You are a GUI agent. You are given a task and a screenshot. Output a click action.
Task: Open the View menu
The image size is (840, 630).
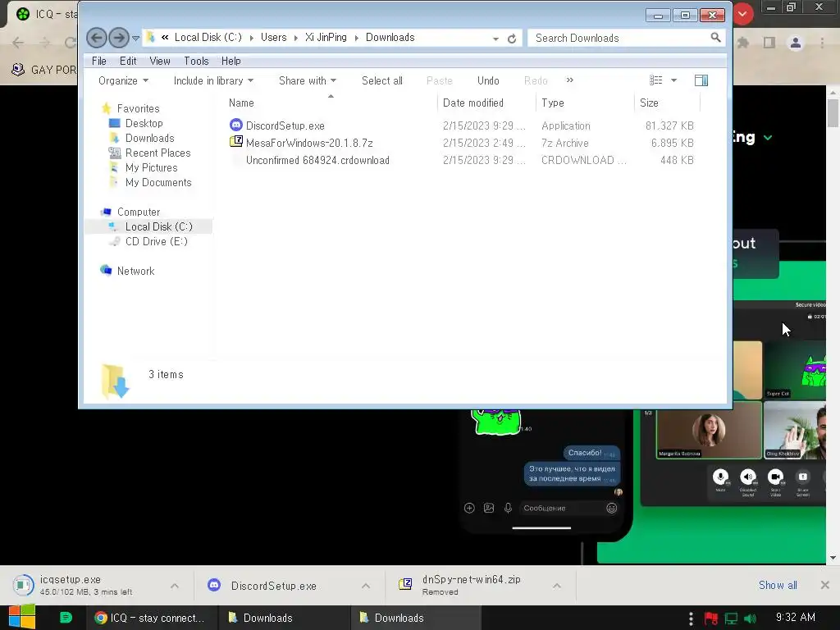pyautogui.click(x=160, y=61)
